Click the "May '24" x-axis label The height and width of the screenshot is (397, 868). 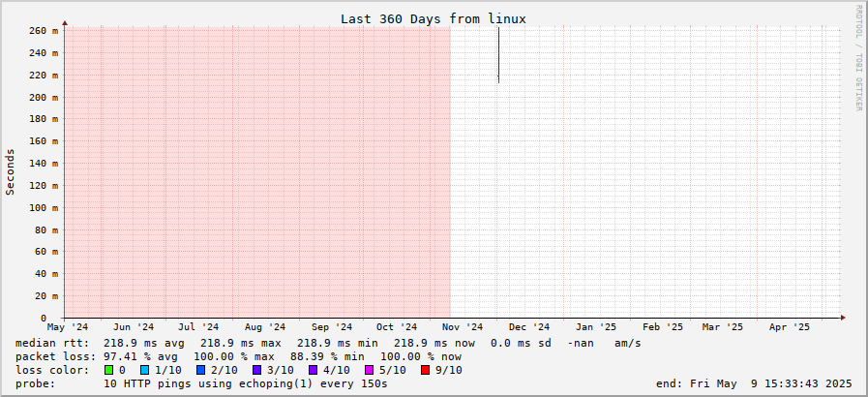point(68,327)
